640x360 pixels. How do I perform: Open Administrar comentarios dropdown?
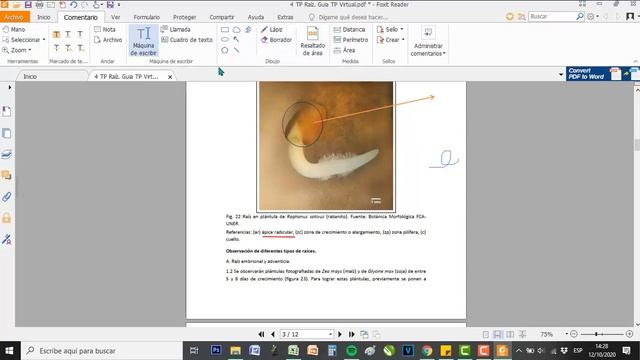[x=428, y=41]
